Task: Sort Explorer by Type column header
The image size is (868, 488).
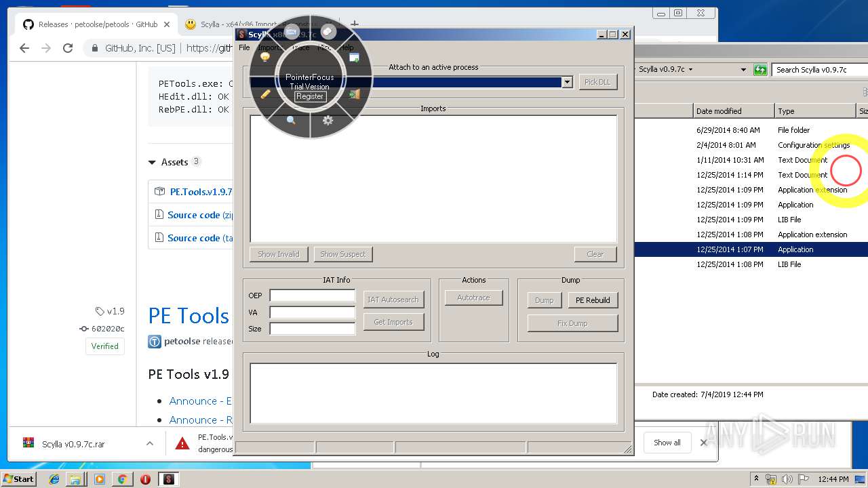Action: pyautogui.click(x=815, y=111)
